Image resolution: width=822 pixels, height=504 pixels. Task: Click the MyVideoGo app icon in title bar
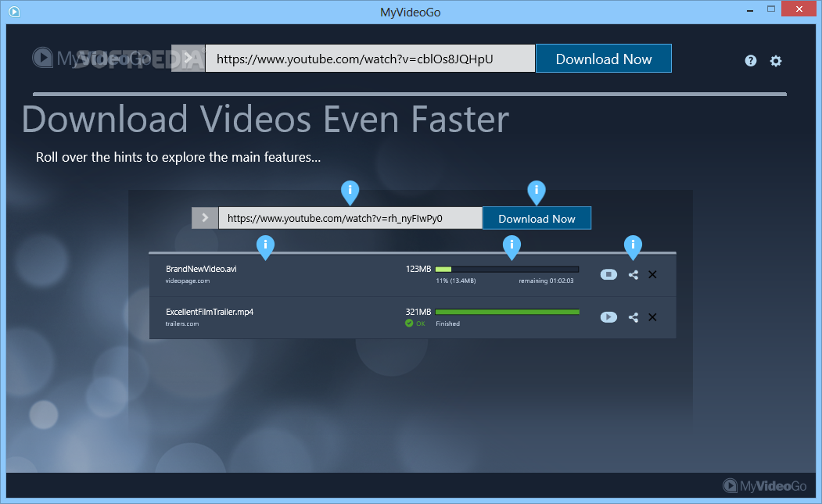[x=14, y=12]
